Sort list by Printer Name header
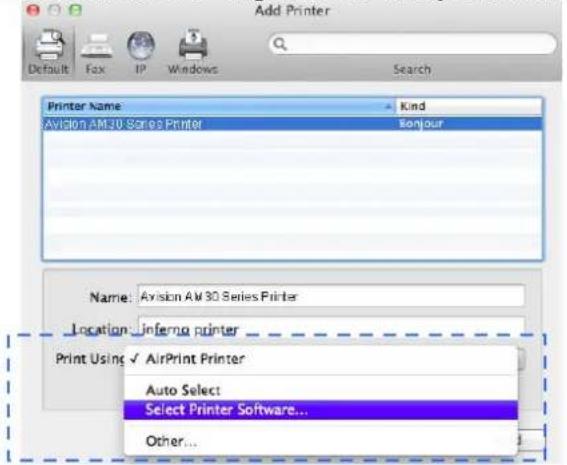The image size is (567, 465). (x=219, y=106)
